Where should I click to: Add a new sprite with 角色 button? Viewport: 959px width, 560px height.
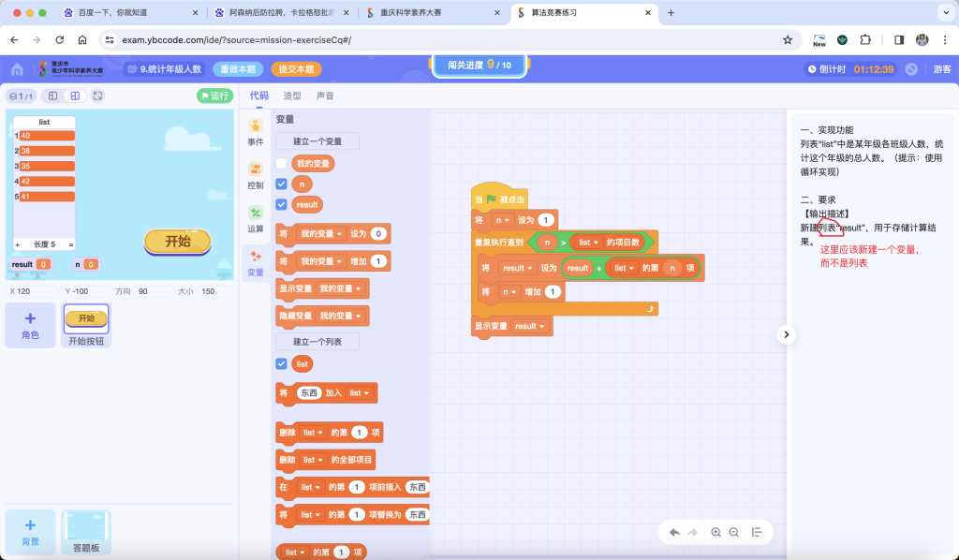click(x=30, y=325)
